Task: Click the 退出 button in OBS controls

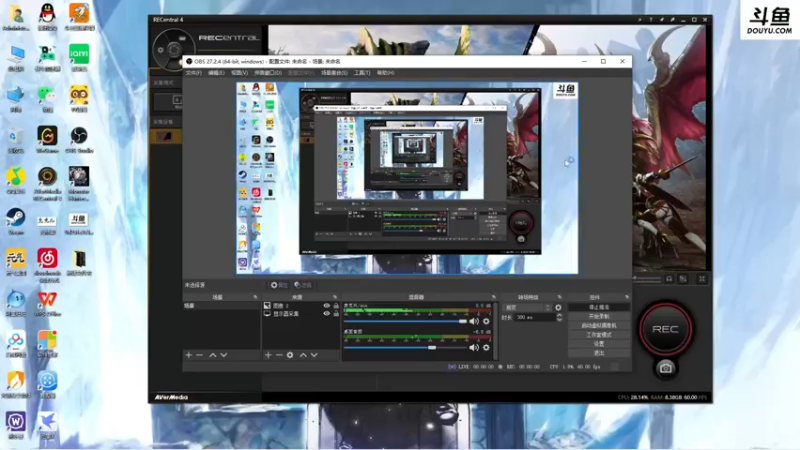Action: [x=599, y=353]
